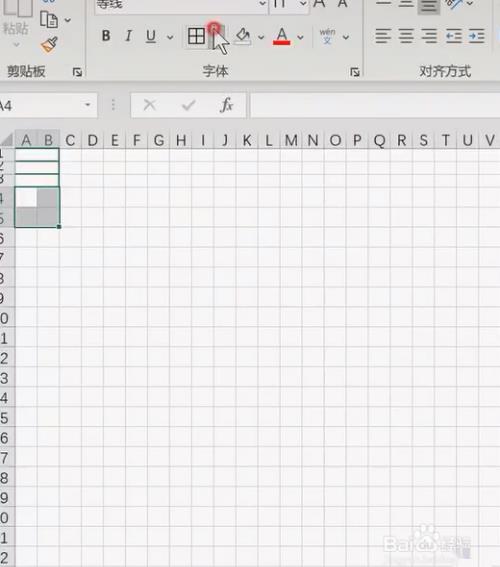500x567 pixels.
Task: Click inside the formula bar
Action: tap(375, 105)
